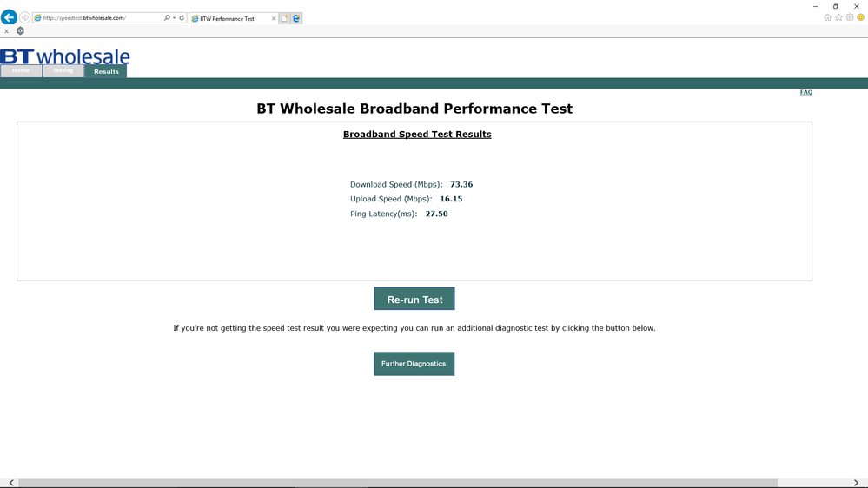Switch to the Testing page tab

pyautogui.click(x=63, y=71)
